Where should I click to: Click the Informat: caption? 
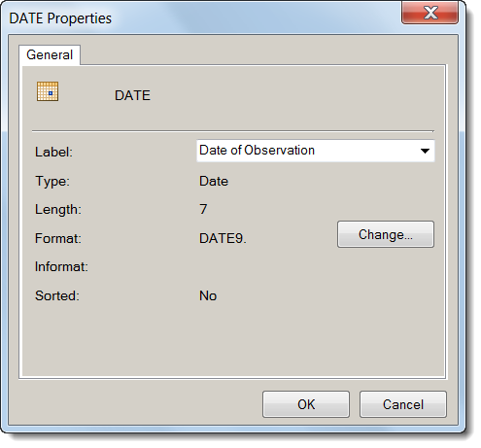61,267
